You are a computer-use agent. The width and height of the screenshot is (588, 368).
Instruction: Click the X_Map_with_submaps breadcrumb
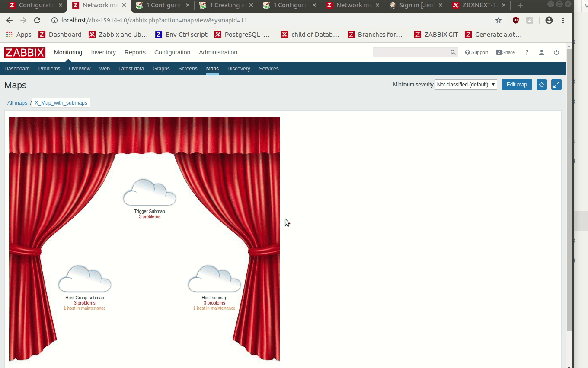61,103
